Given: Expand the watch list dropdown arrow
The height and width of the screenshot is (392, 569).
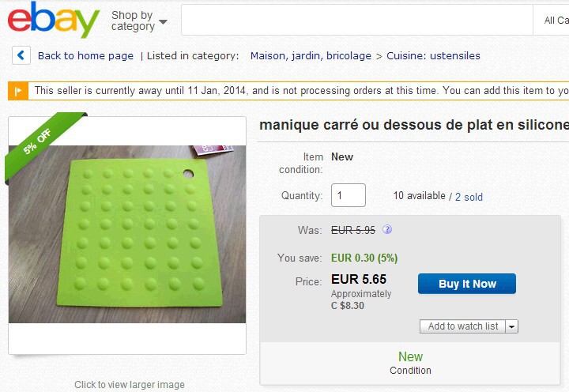Looking at the screenshot, I should click(x=511, y=326).
